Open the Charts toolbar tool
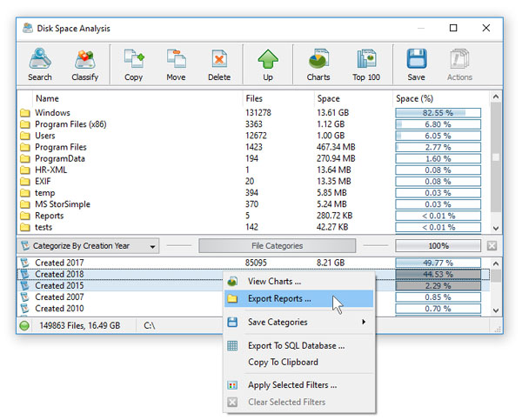 click(x=318, y=65)
